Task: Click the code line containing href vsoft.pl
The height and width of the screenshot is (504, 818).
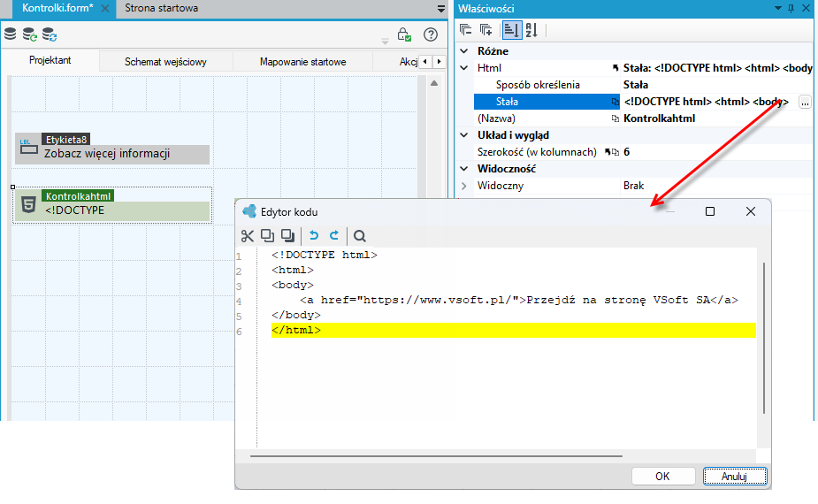Action: [x=518, y=300]
